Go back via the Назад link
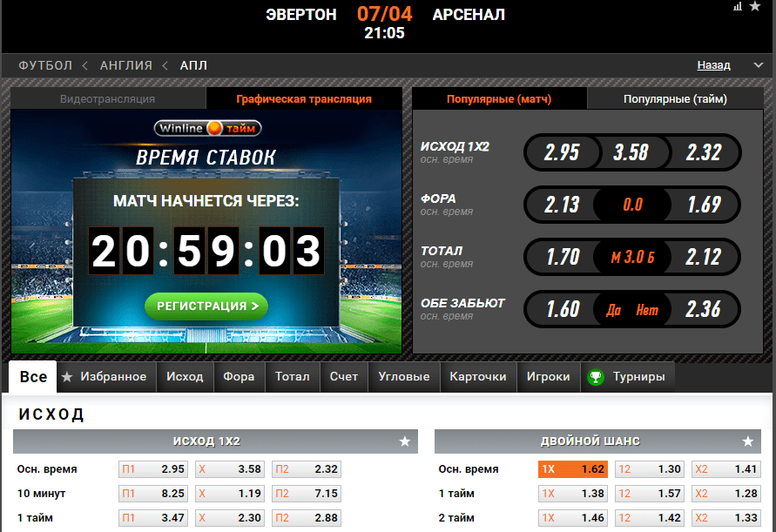The image size is (776, 532). [713, 65]
